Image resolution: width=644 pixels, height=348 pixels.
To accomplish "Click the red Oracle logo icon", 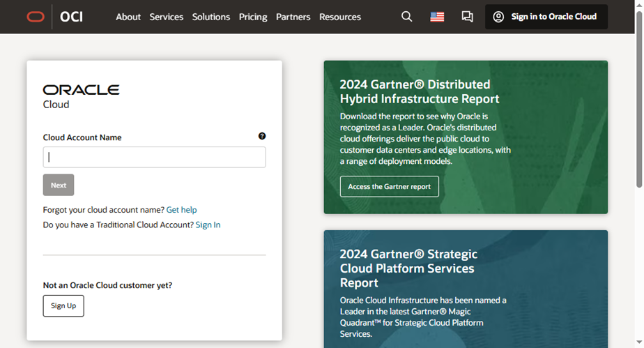I will point(36,17).
